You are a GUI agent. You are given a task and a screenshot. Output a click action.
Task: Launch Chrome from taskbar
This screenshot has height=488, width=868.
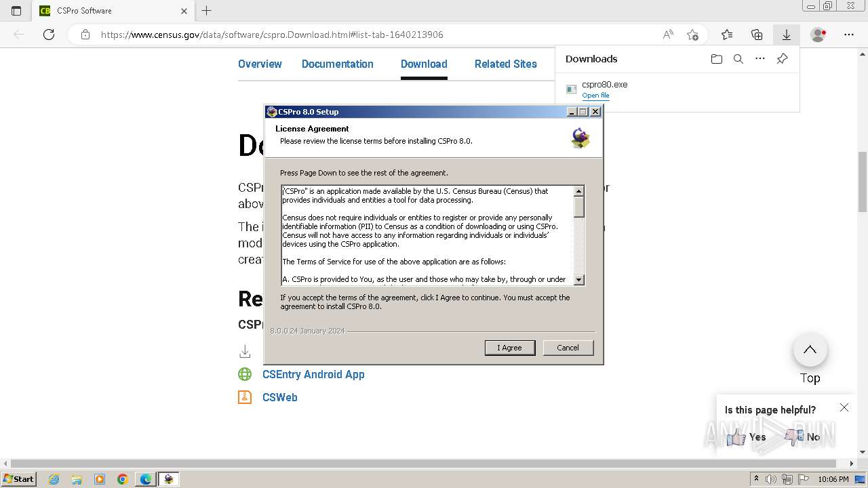pos(122,479)
